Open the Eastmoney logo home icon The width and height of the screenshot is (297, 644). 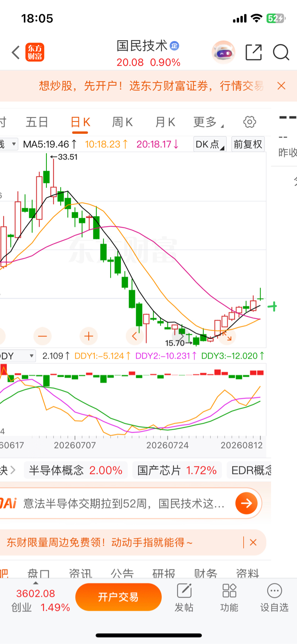[x=35, y=52]
